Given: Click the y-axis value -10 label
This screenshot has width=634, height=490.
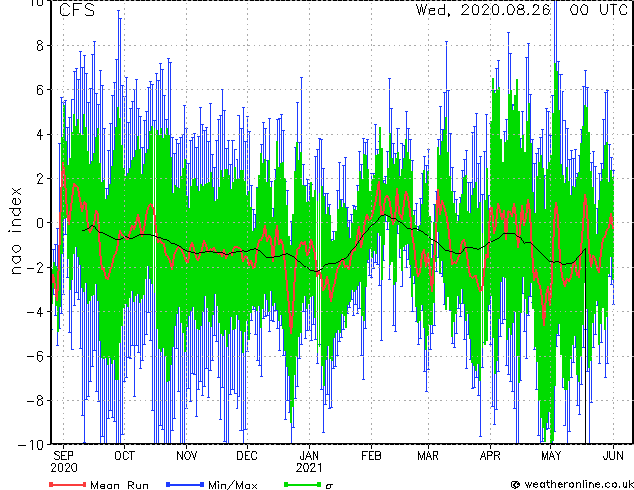Looking at the screenshot, I should [x=31, y=445].
